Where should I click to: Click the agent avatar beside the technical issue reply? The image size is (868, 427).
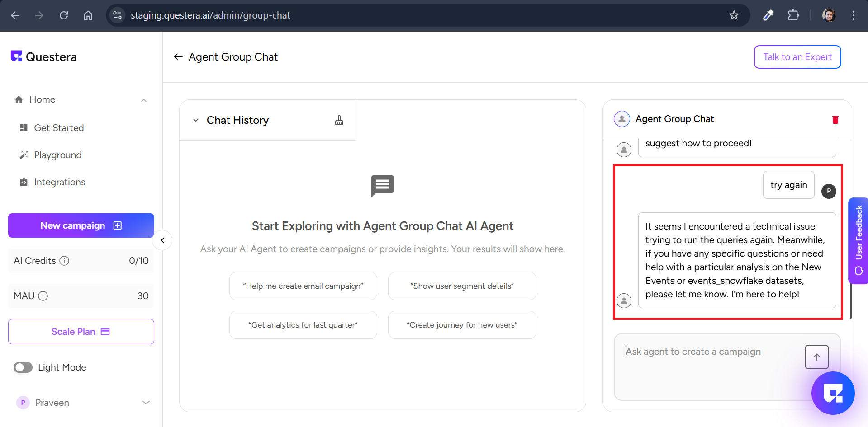pos(624,300)
